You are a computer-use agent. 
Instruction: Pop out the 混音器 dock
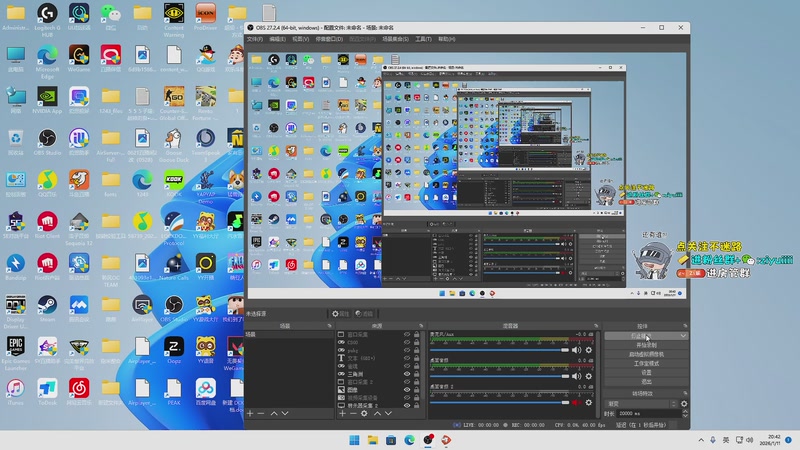coord(596,326)
